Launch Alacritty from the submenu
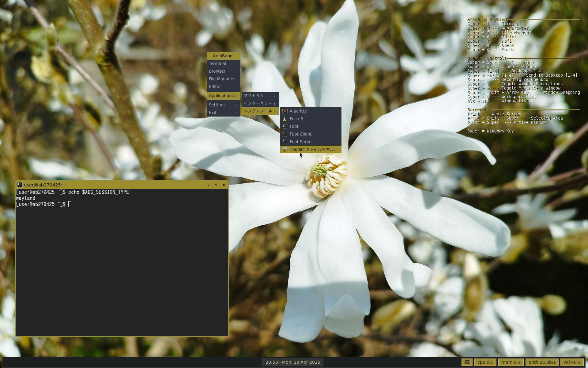 (x=311, y=111)
